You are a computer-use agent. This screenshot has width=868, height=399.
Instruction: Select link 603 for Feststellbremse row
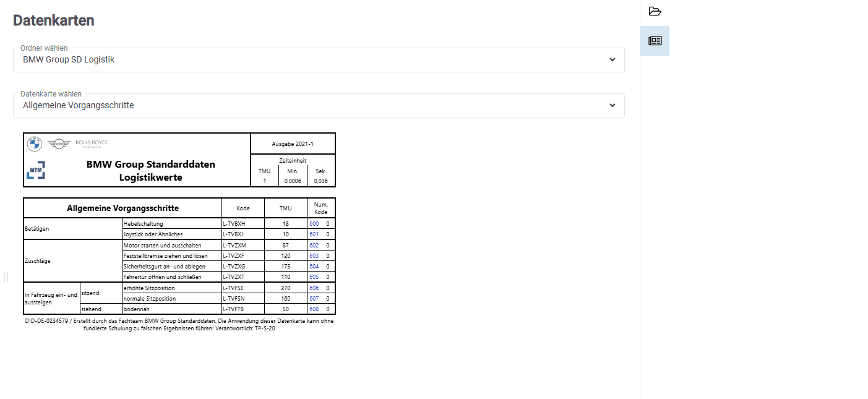314,256
